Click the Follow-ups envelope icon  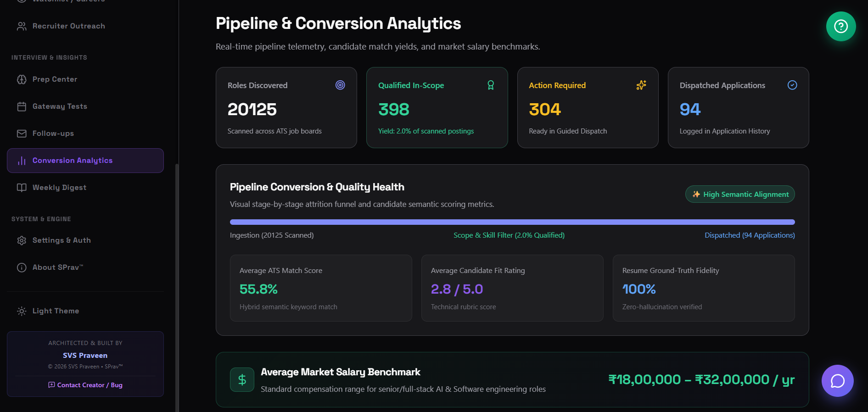pyautogui.click(x=22, y=134)
